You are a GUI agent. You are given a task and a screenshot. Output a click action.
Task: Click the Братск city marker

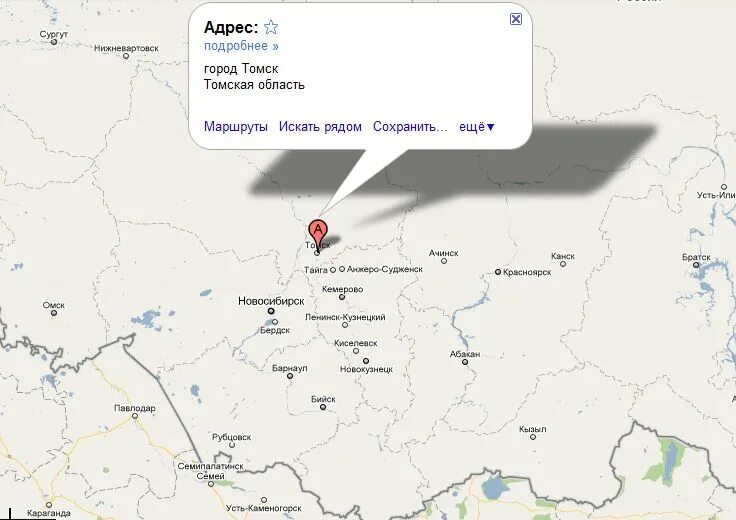(696, 265)
